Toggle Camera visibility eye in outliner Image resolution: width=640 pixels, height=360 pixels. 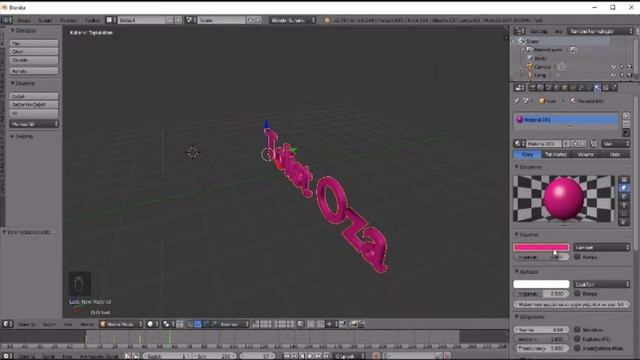coord(613,67)
